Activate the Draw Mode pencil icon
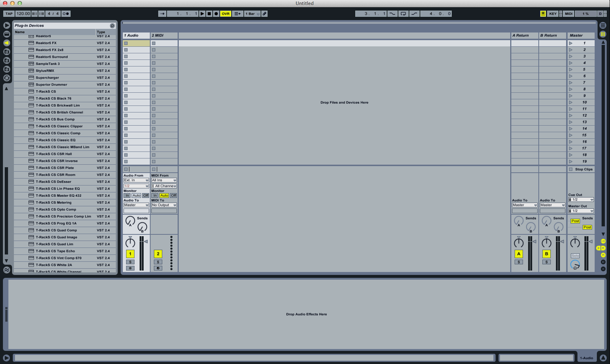 pyautogui.click(x=264, y=14)
